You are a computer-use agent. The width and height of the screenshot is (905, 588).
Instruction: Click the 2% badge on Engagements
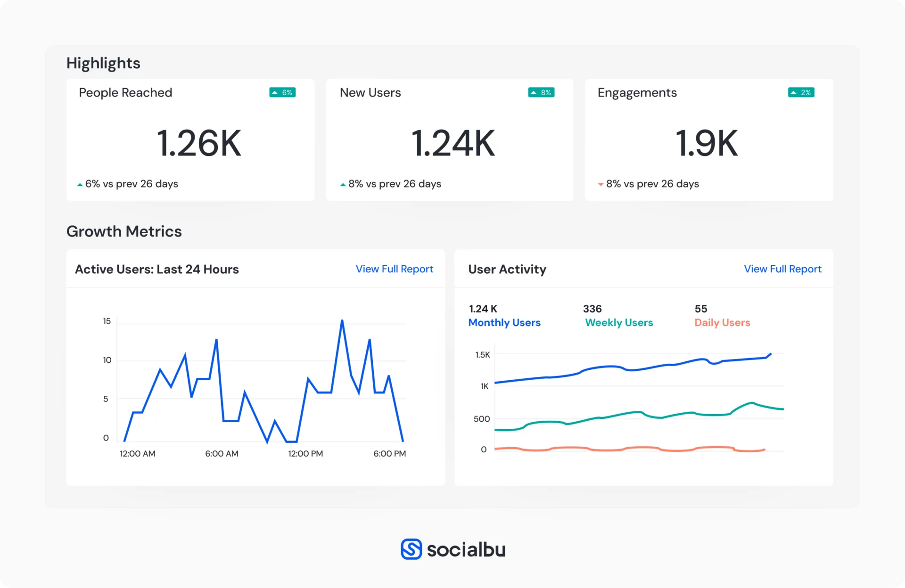pos(801,92)
